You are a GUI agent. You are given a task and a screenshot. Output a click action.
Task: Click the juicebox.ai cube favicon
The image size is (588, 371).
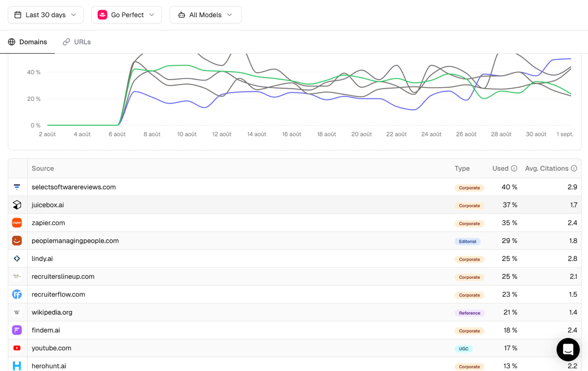17,205
